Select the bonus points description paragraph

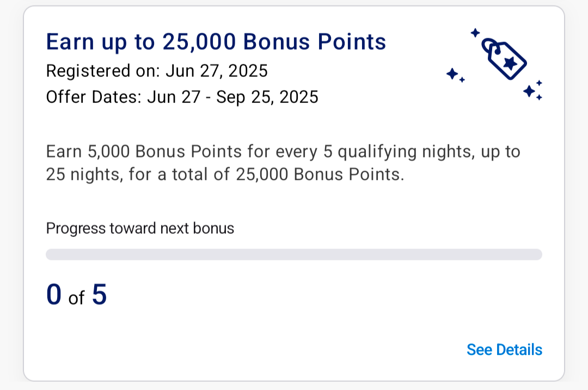[x=283, y=162]
